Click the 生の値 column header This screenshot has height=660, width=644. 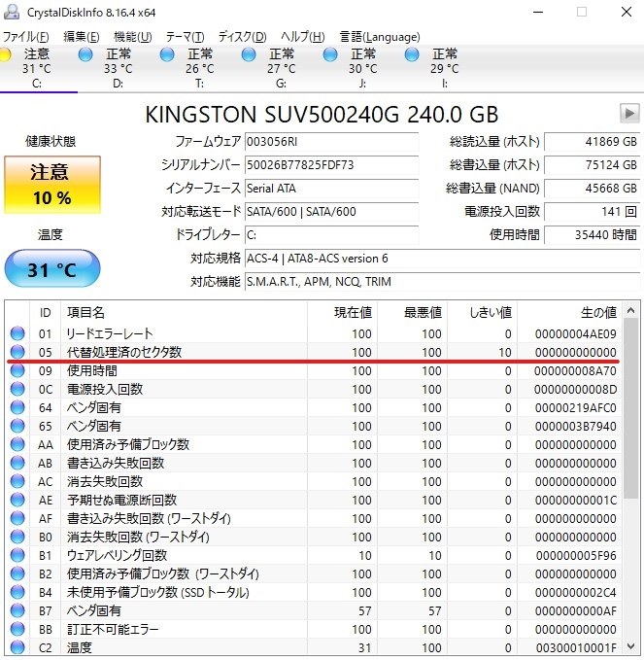click(570, 312)
